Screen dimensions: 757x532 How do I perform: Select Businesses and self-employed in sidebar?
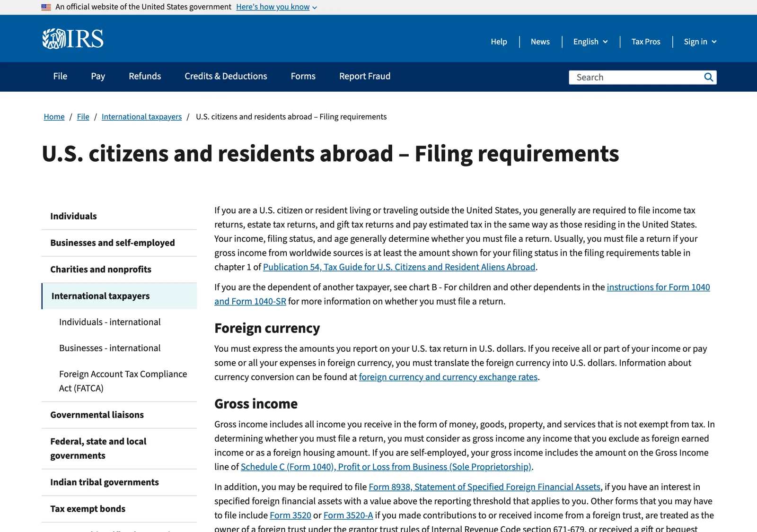coord(119,243)
